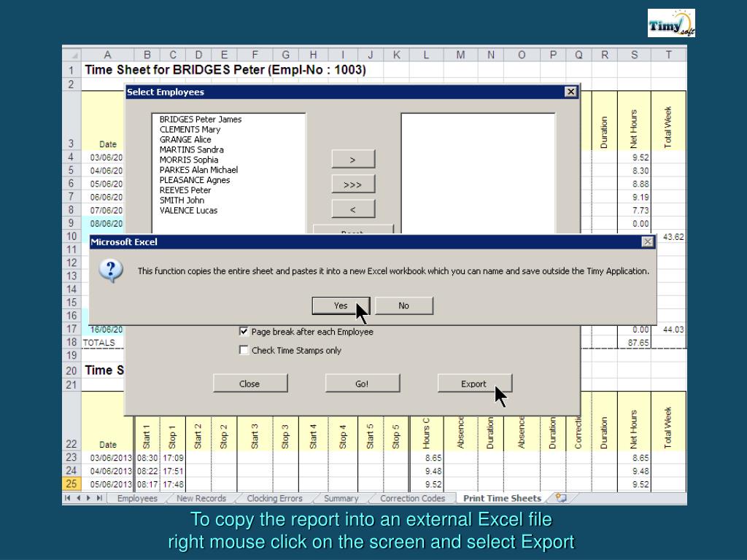Click the 87.65 totals cell
The height and width of the screenshot is (560, 747).
coord(634,343)
